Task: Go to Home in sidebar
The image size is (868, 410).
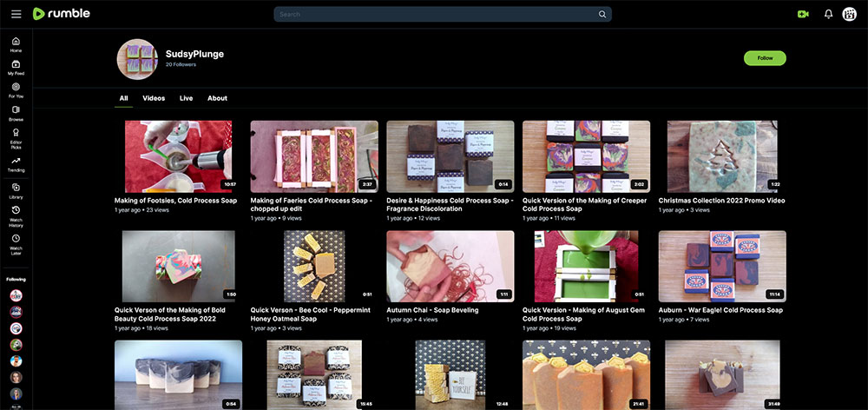Action: (16, 44)
